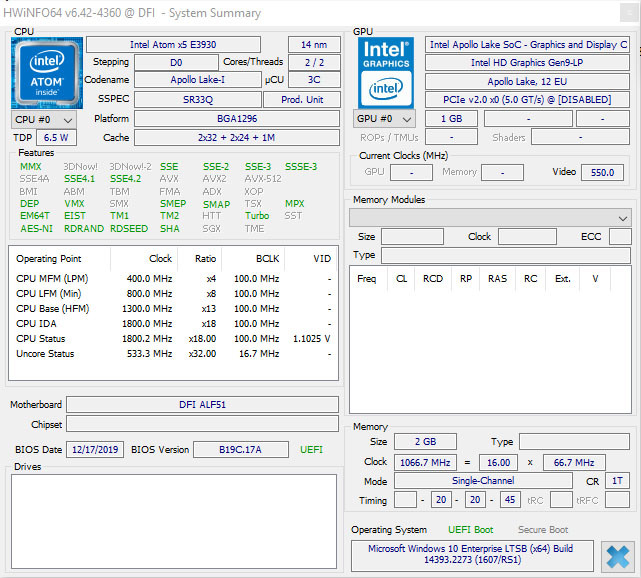
Task: Expand the Memory Modules dropdown list
Action: (x=490, y=217)
